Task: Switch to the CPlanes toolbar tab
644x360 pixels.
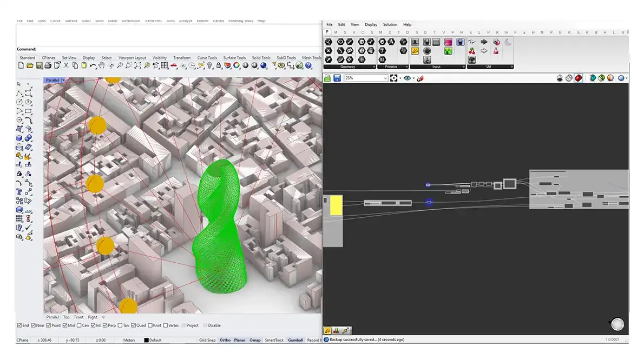Action: 49,58
